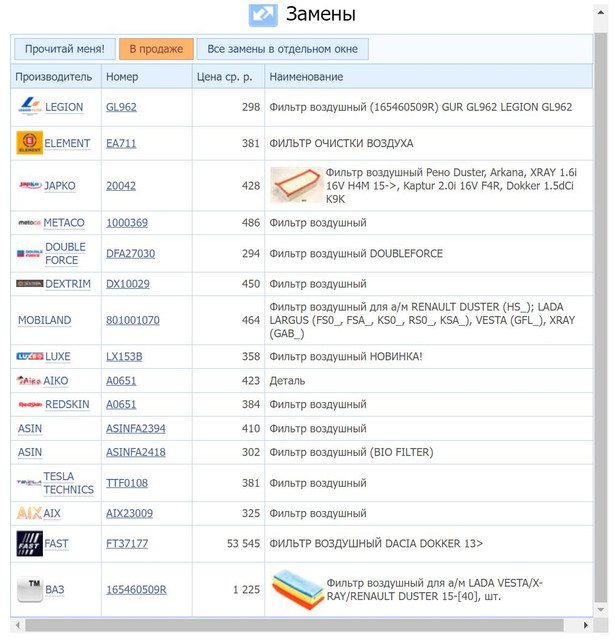Open part number GL962
Screen dimensions: 615x640
(121, 107)
